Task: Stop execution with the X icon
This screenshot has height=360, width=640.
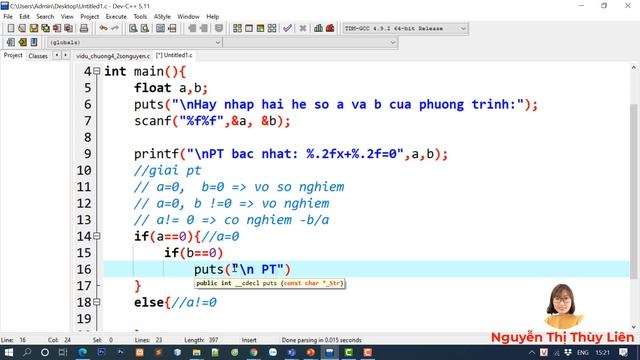Action: click(302, 28)
